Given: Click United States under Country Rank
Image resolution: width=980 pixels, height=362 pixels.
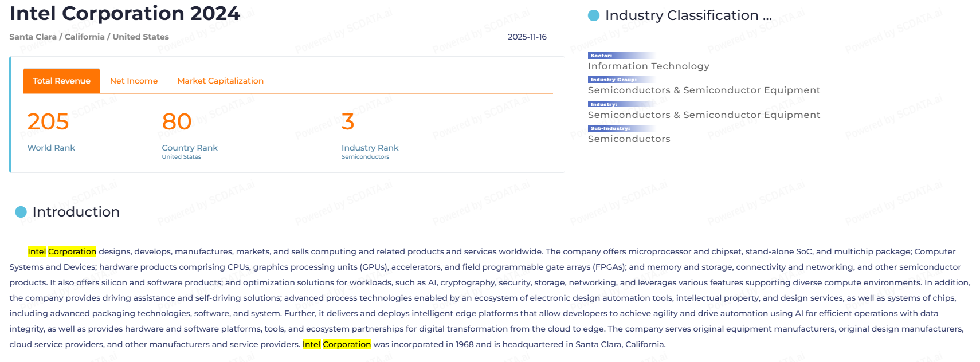Looking at the screenshot, I should click(x=181, y=157).
